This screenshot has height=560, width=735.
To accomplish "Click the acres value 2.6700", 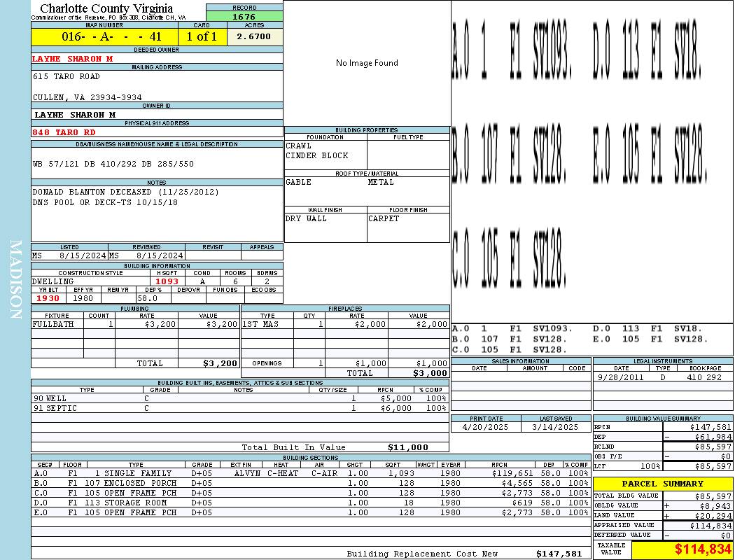I will 255,36.
